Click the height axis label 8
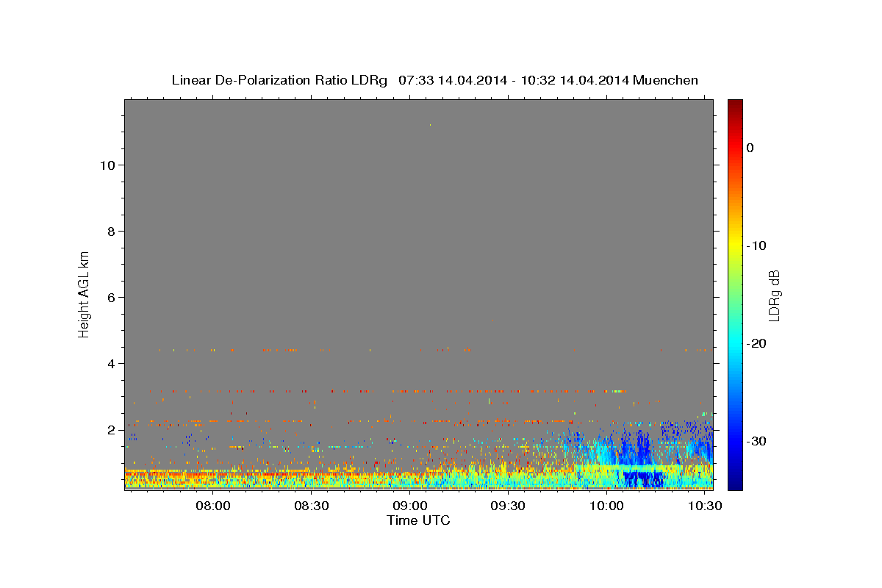Viewport: 882px width, 588px height. click(110, 231)
